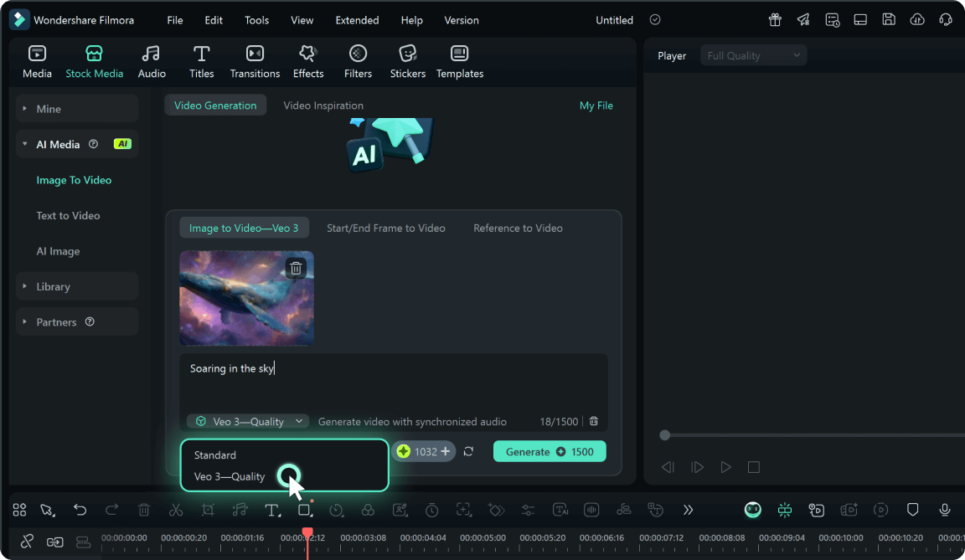The height and width of the screenshot is (560, 965).
Task: Select the Image to Video—Veo 3 tab
Action: (244, 228)
